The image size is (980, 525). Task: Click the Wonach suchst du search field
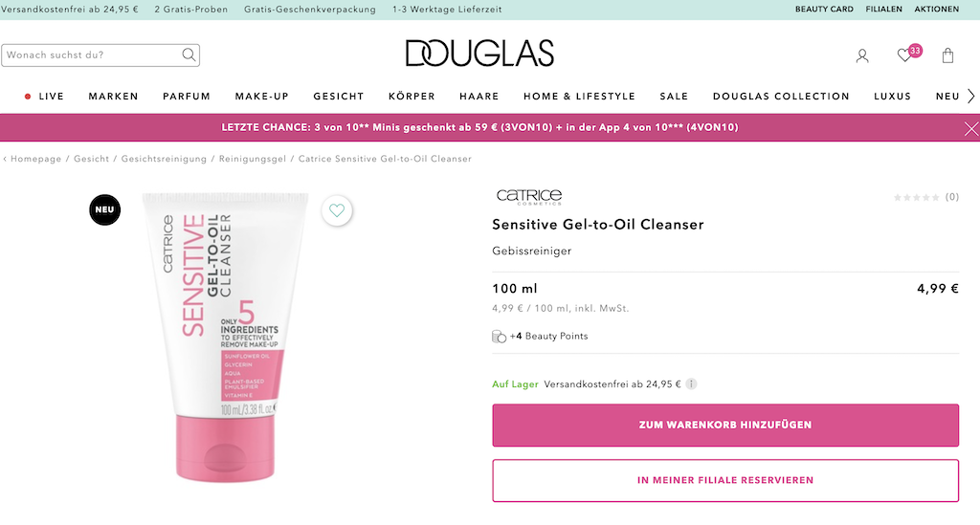coord(91,55)
